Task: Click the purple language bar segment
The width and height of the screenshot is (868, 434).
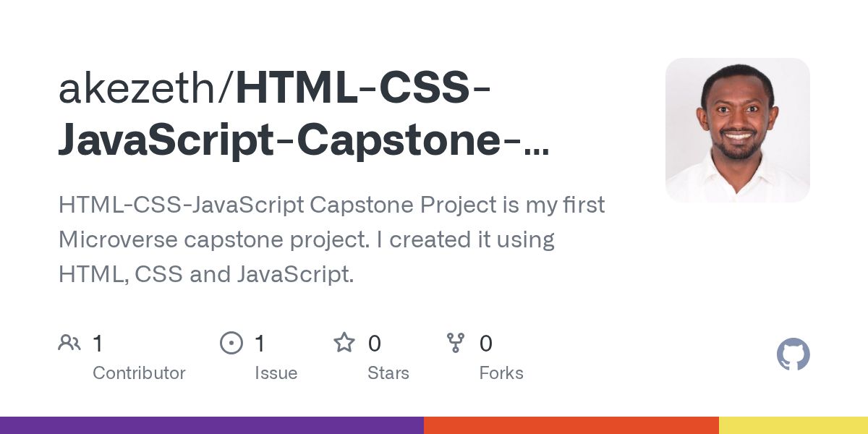Action: pyautogui.click(x=211, y=425)
